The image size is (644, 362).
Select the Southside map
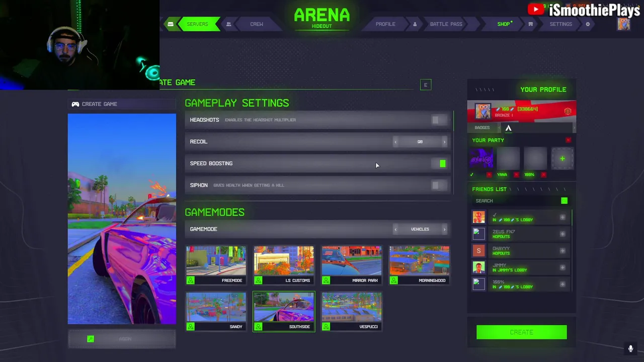(x=284, y=312)
